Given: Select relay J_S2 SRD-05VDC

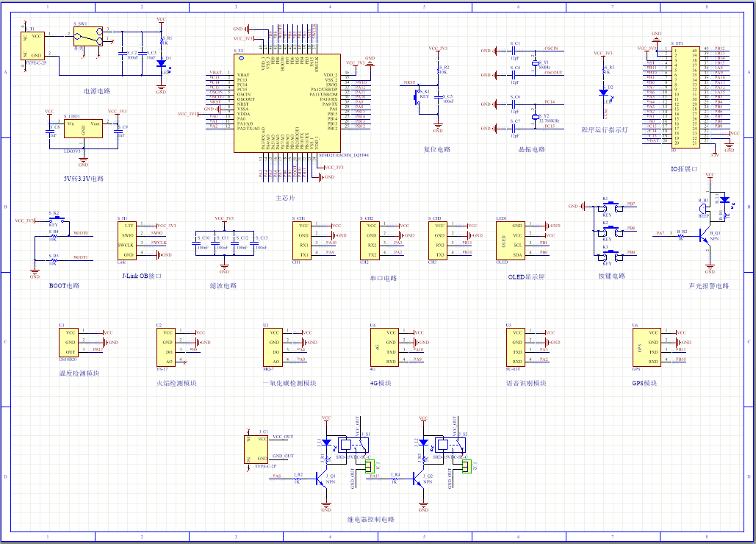Looking at the screenshot, I should (x=451, y=446).
